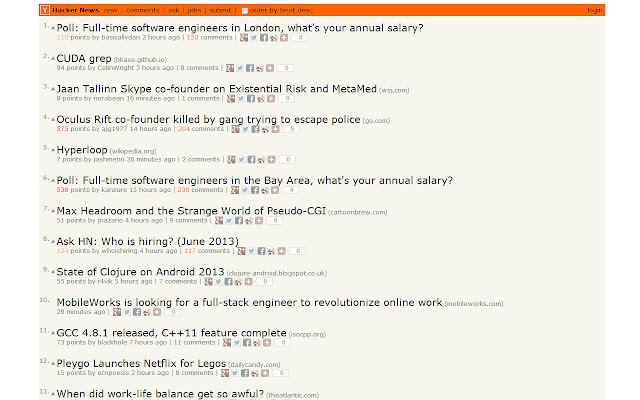Open 117 comments on Who is hiring
This screenshot has height=400, width=640.
(x=207, y=251)
